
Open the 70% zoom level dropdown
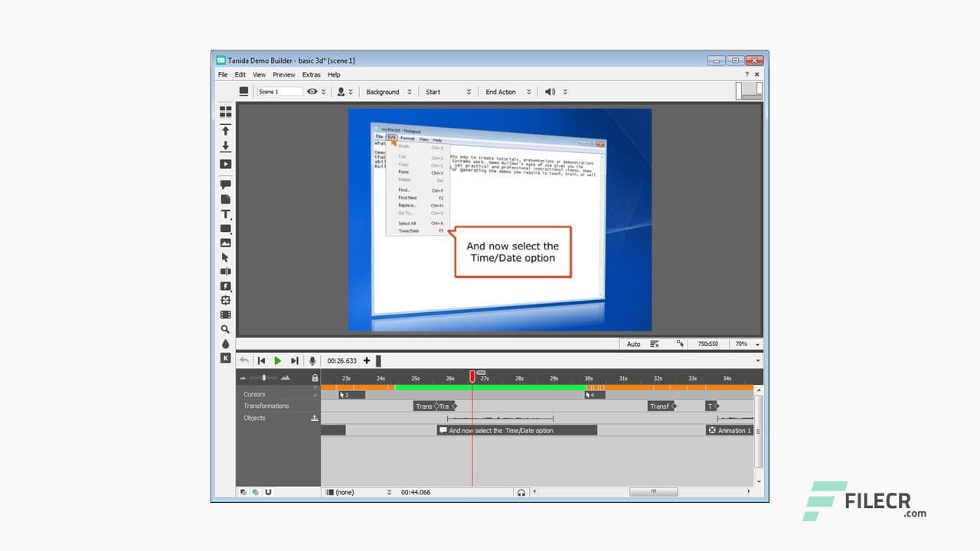pos(744,344)
